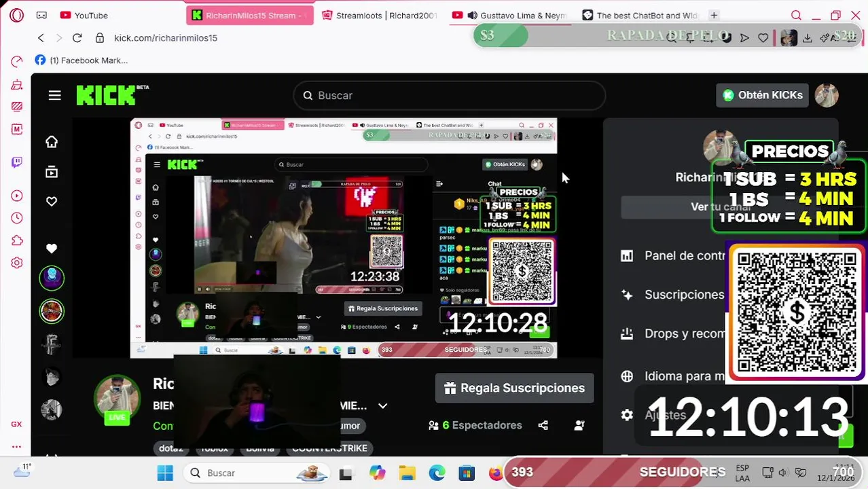The height and width of the screenshot is (489, 868).
Task: Open Idioma menu item
Action: pyautogui.click(x=674, y=376)
